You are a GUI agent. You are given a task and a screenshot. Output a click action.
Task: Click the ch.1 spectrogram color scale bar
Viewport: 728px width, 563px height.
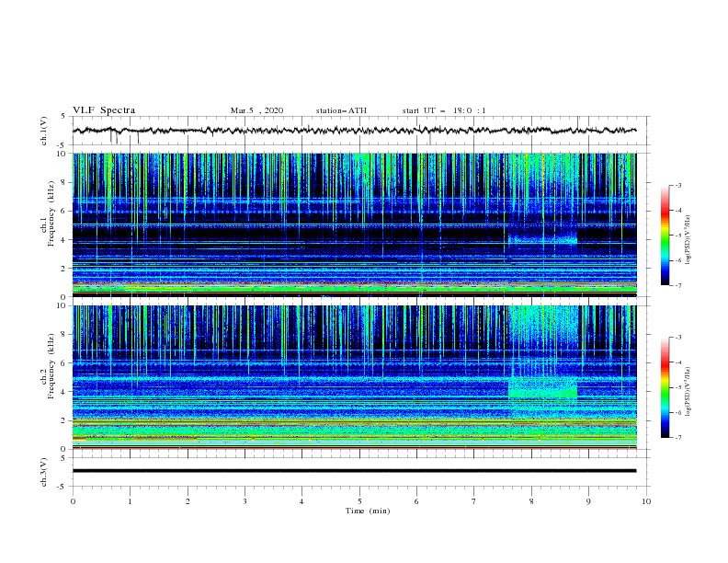(665, 236)
